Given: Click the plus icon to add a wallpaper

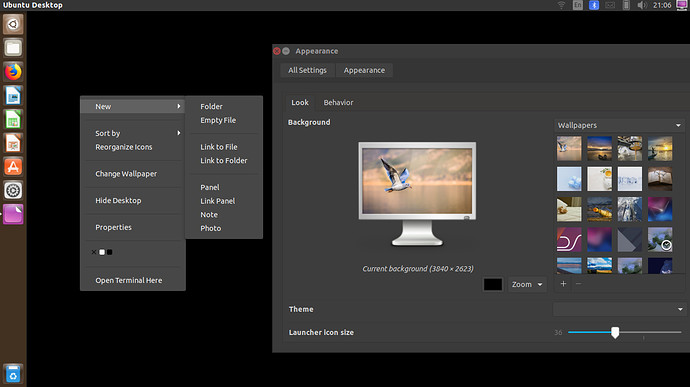Looking at the screenshot, I should tap(563, 284).
